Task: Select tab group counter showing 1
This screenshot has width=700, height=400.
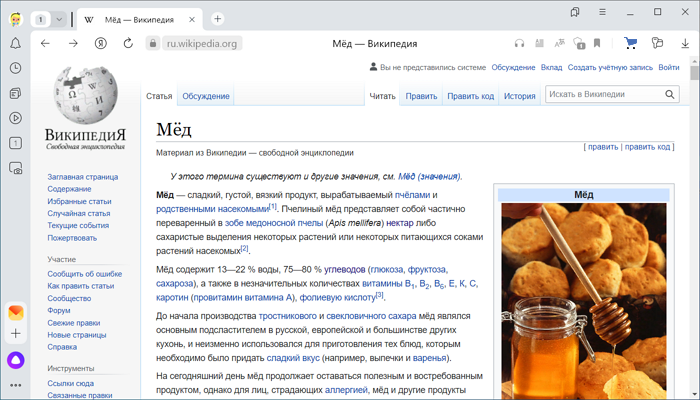Action: point(41,20)
